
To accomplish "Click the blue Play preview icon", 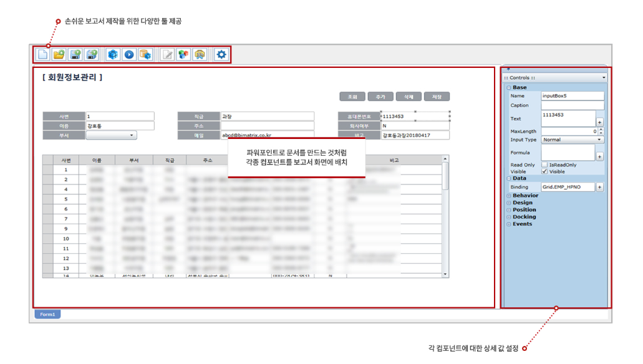I will pos(129,55).
